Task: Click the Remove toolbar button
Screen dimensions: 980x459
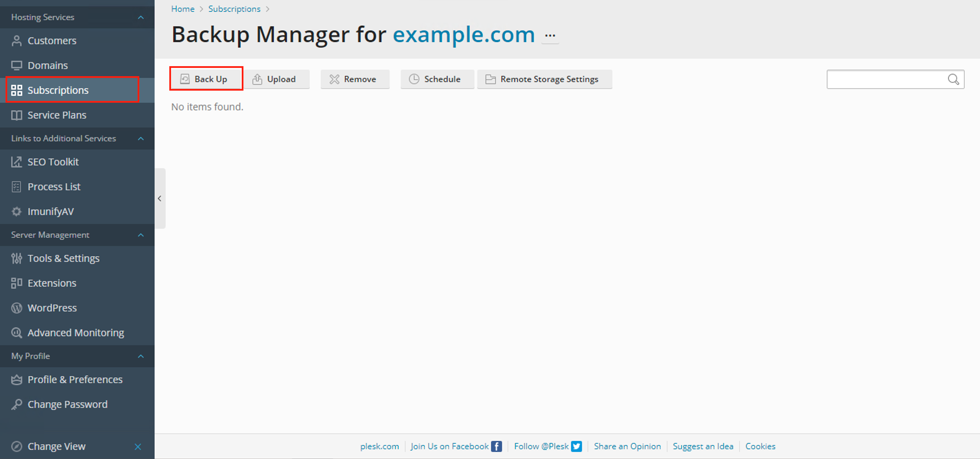Action: pos(354,79)
